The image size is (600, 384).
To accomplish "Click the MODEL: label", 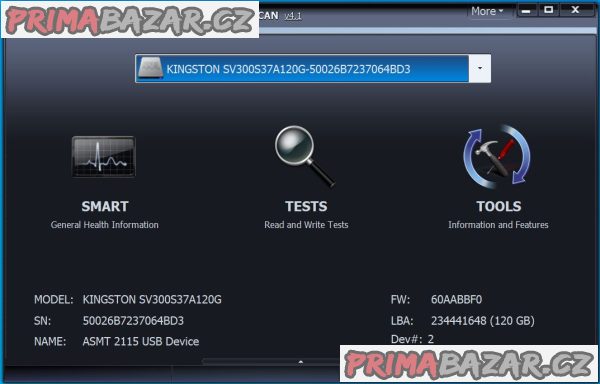I will point(54,299).
